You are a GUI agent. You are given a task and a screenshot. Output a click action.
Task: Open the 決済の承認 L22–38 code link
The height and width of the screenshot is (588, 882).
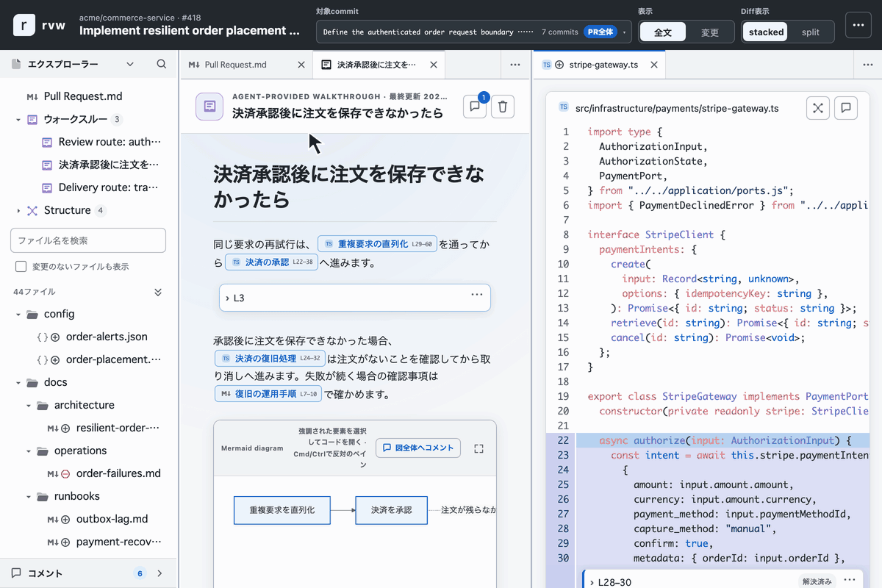[x=271, y=262]
